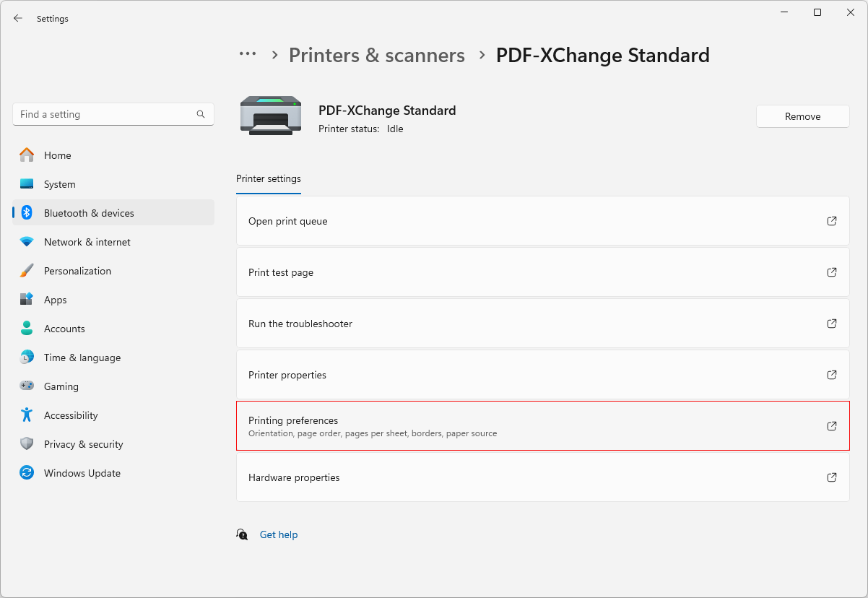
Task: Click the Windows Update sync icon
Action: point(27,473)
